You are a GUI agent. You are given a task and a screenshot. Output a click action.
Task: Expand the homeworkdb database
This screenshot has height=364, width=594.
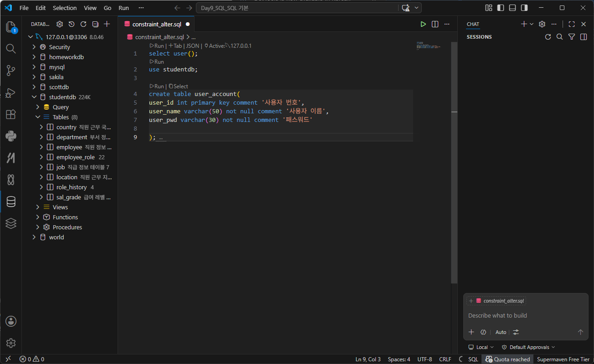point(34,57)
